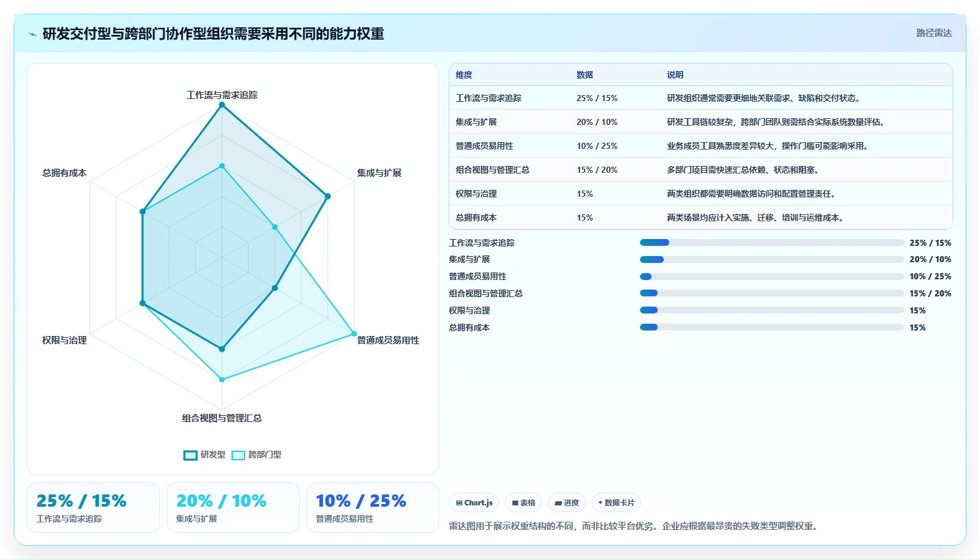Select 组合视图与管理汇总 cell in the table
The height and width of the screenshot is (560, 980).
click(492, 169)
